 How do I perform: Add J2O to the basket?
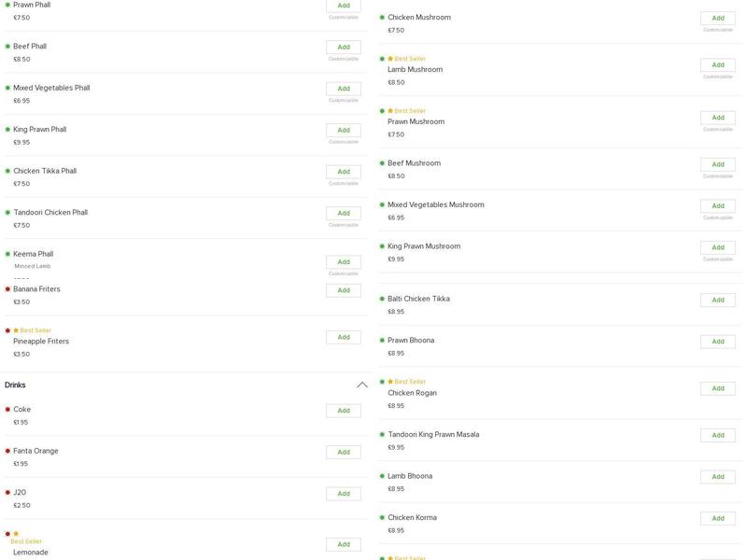coord(344,494)
